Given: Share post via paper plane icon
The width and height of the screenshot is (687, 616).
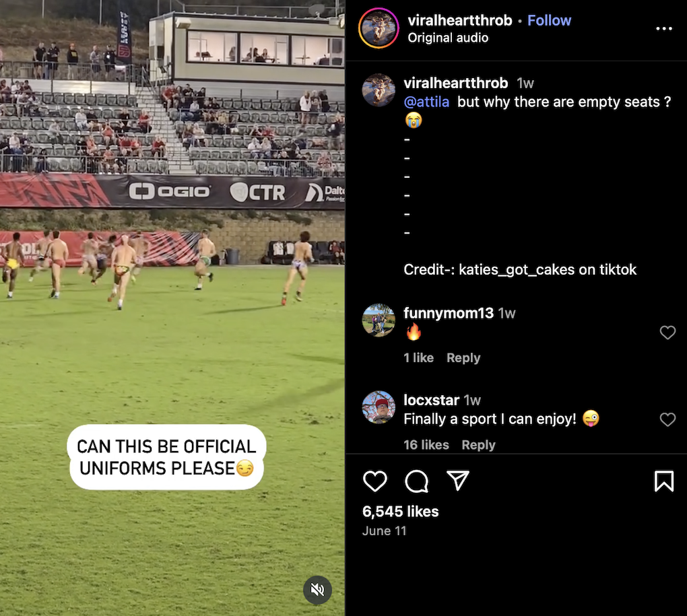Looking at the screenshot, I should click(457, 480).
